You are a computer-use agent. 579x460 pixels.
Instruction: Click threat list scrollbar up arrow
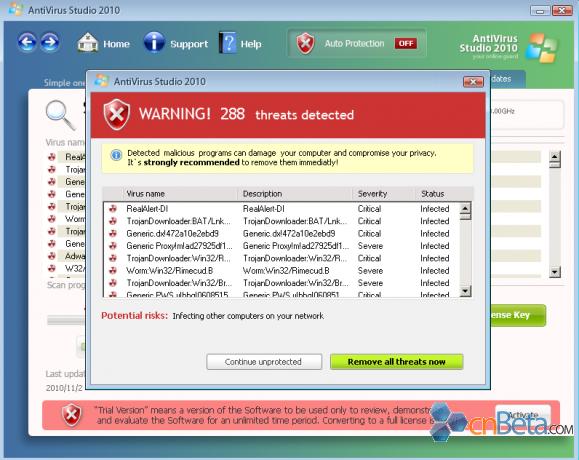point(465,208)
